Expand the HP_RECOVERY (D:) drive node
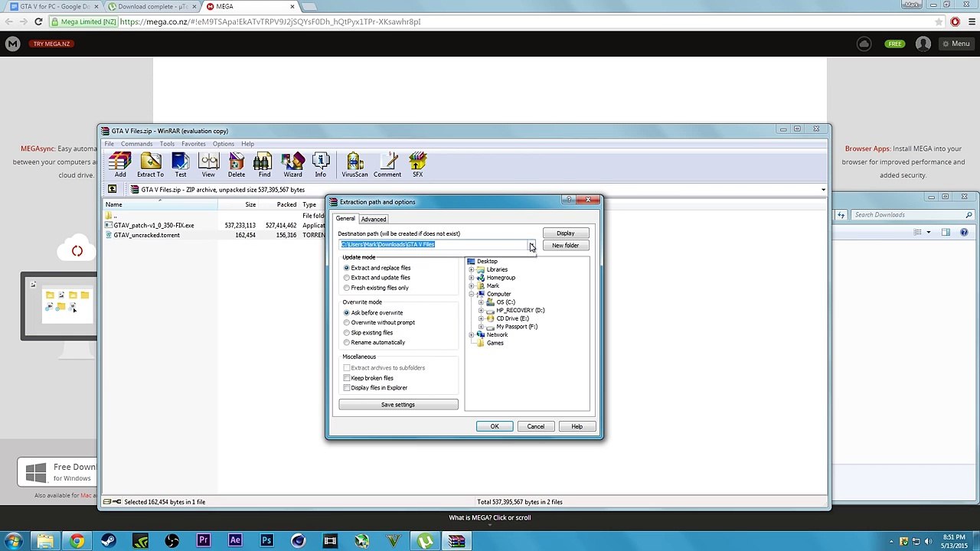980x551 pixels. point(481,311)
